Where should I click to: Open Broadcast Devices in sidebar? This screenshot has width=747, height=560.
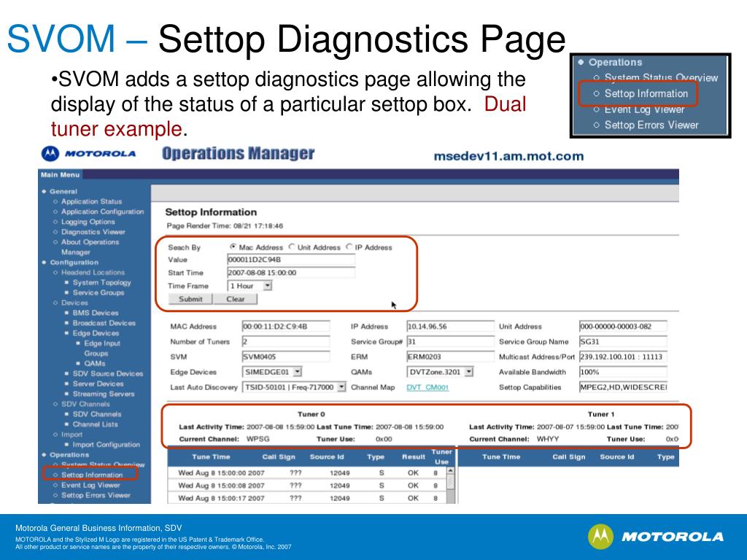click(104, 323)
